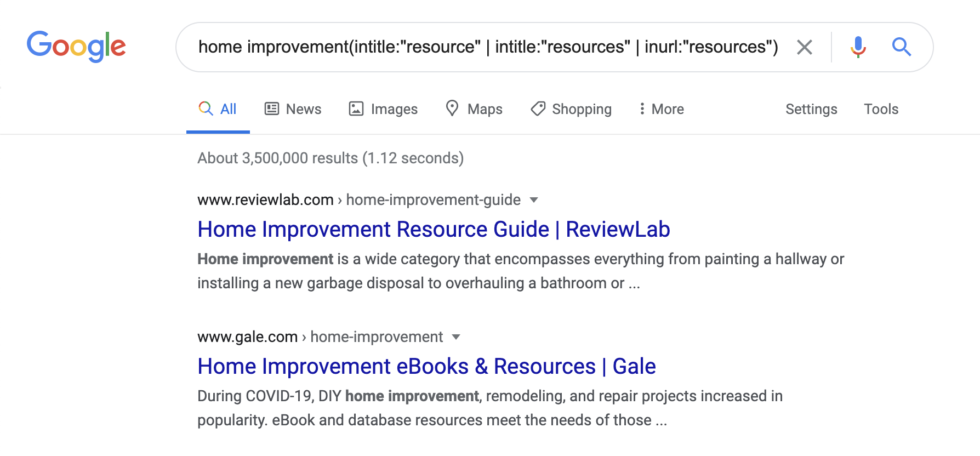This screenshot has height=456, width=980.
Task: Expand gale.com result dropdown arrow
Action: [x=456, y=337]
